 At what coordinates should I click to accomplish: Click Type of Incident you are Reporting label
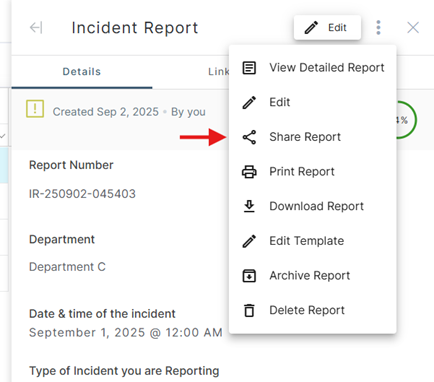coord(124,371)
